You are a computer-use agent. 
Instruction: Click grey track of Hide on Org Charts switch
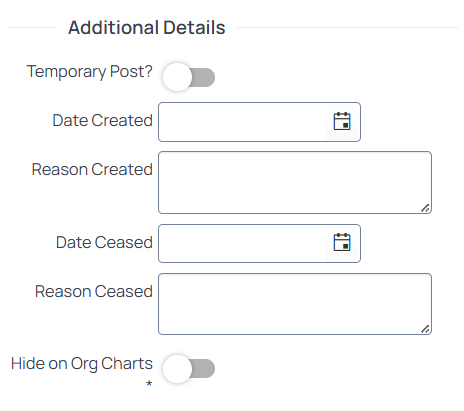coord(203,369)
